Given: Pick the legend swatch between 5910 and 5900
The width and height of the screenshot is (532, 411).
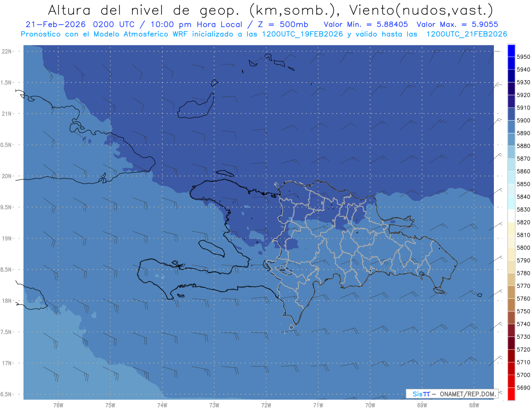Looking at the screenshot, I should [x=511, y=114].
